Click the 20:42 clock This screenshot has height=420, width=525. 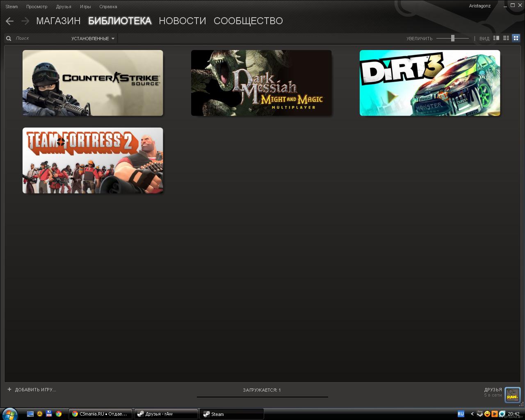point(514,414)
